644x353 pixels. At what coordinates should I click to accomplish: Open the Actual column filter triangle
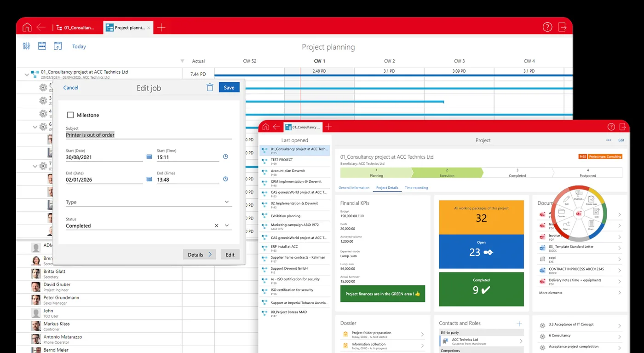(182, 61)
